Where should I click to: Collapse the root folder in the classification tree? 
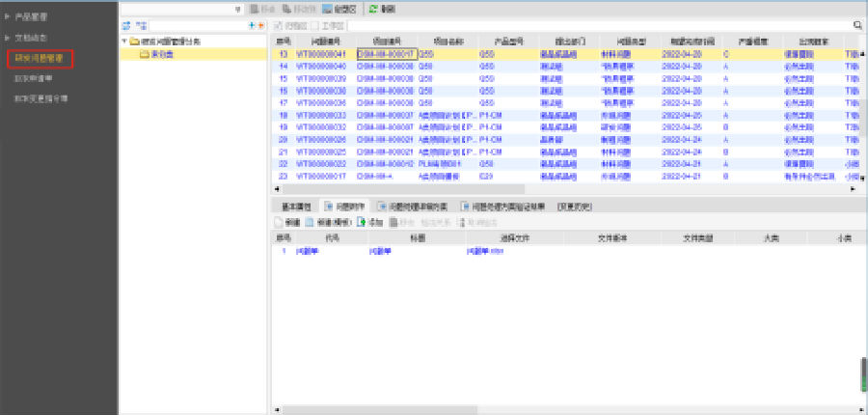(x=124, y=42)
